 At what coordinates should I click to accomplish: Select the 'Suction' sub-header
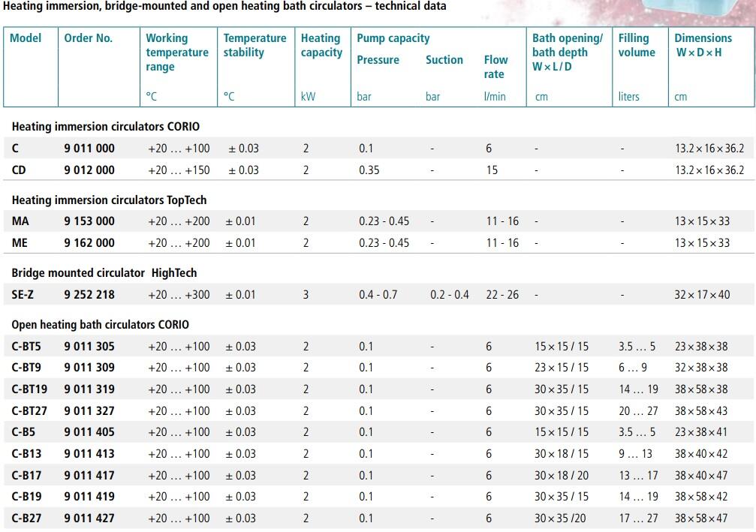coord(444,60)
